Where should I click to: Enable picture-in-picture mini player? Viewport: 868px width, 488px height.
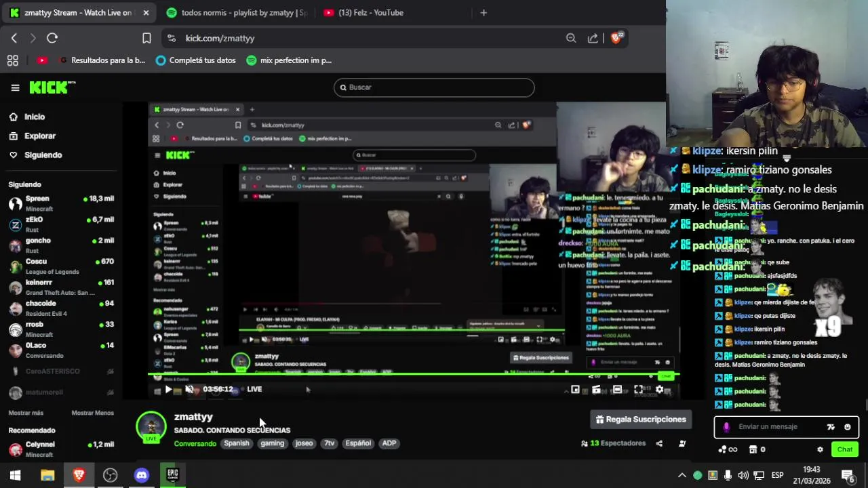(575, 389)
